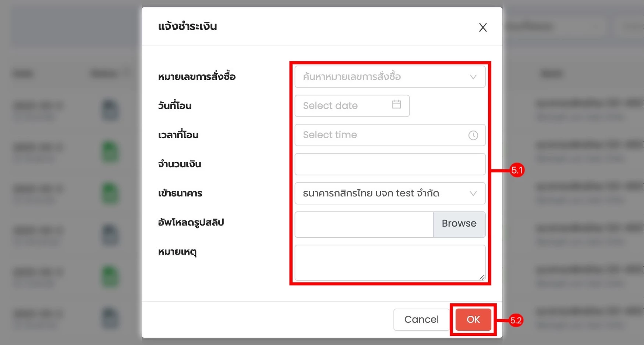Close the payment notification dialog with the X

(x=483, y=28)
